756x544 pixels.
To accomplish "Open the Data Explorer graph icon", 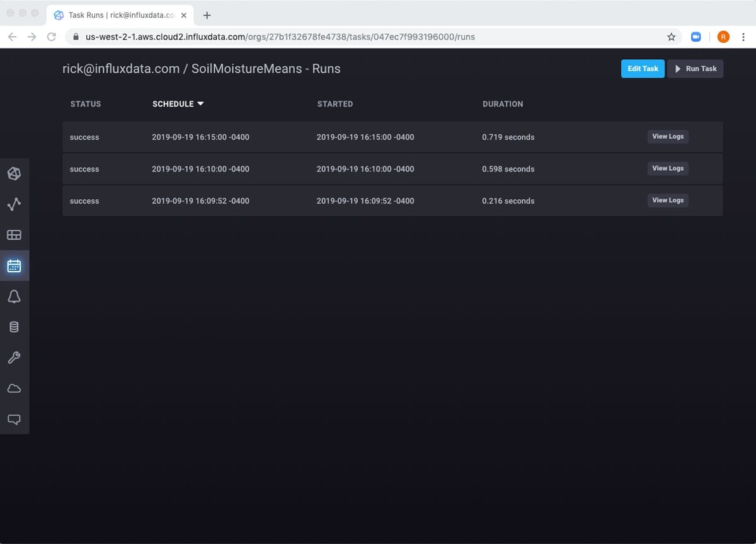I will pos(14,204).
